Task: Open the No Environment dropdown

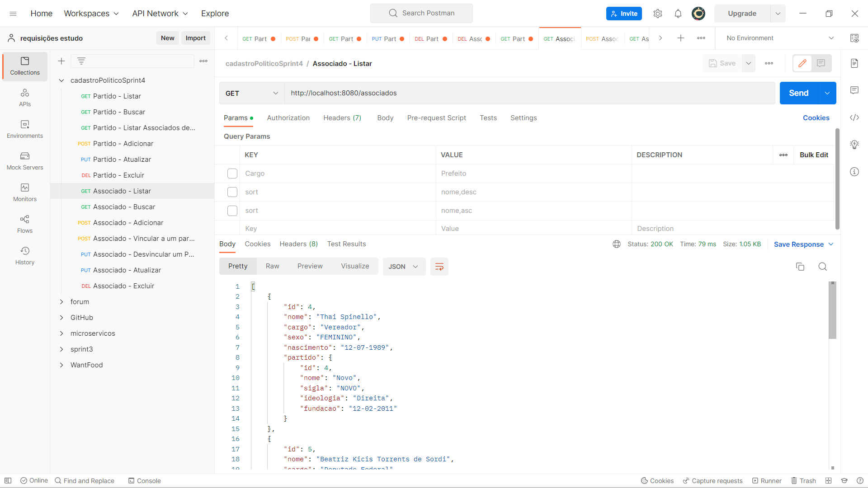Action: point(777,38)
